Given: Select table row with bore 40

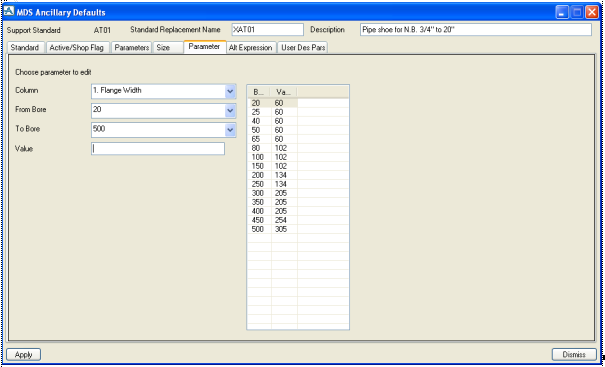Looking at the screenshot, I should click(x=298, y=121).
